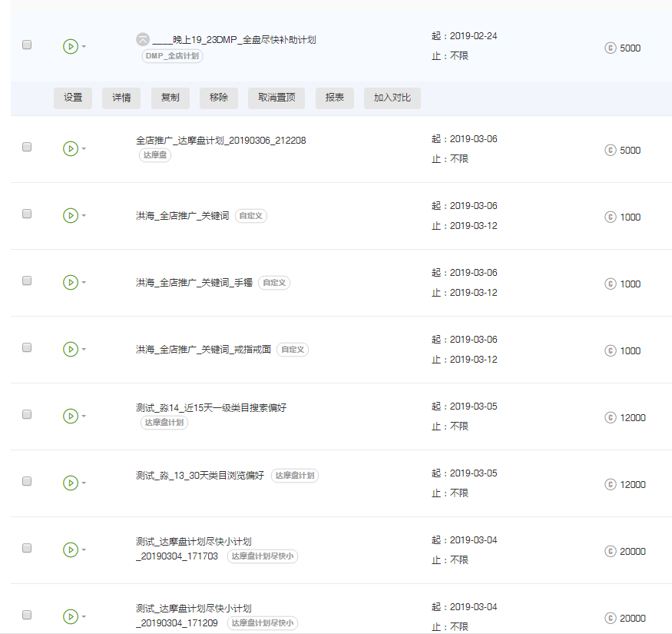Click the 设置 button in the action bar
Image resolution: width=672 pixels, height=634 pixels.
click(x=73, y=98)
